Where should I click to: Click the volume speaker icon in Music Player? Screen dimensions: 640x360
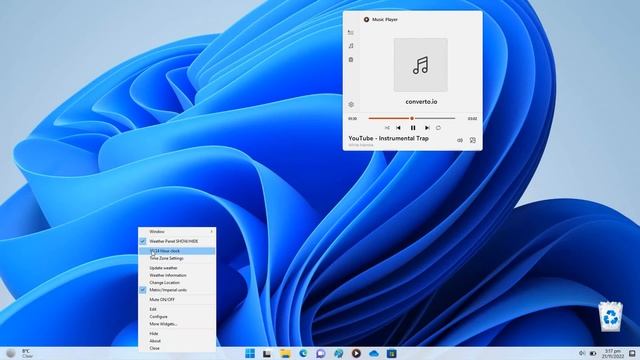pos(460,140)
